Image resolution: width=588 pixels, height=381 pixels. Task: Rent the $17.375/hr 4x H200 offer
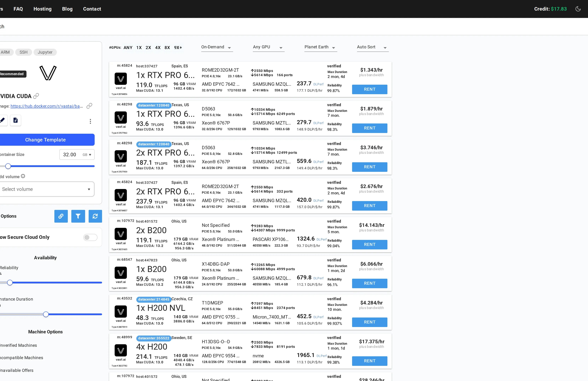click(x=370, y=361)
